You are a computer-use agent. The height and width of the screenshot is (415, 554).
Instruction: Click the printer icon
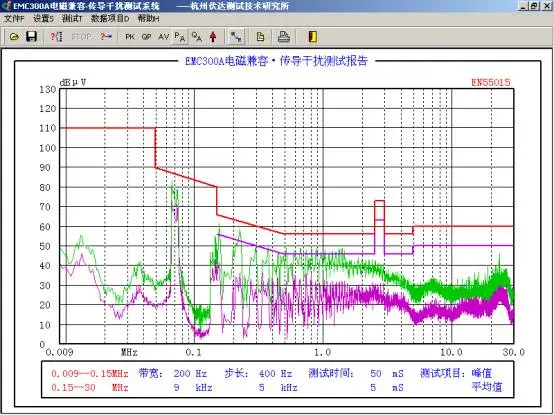point(283,36)
